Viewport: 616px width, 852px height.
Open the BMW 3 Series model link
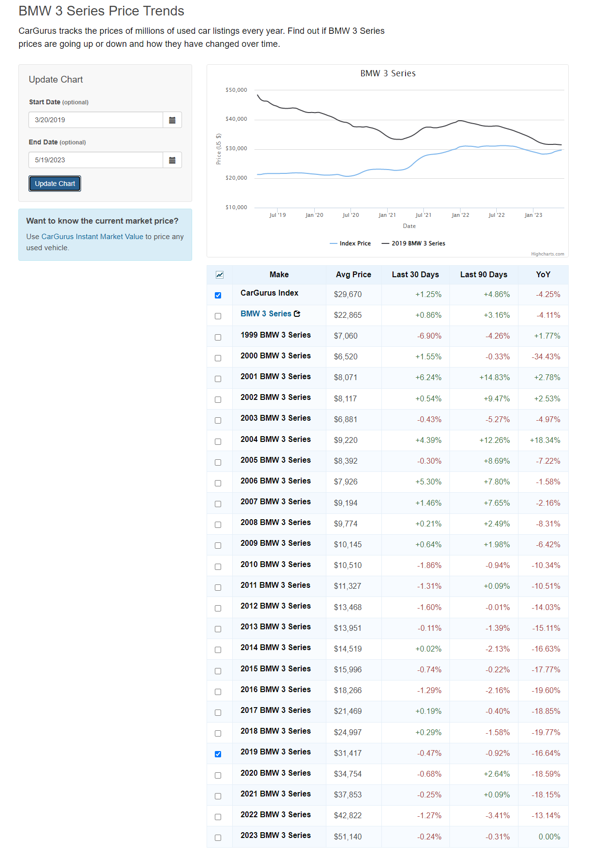pyautogui.click(x=266, y=314)
